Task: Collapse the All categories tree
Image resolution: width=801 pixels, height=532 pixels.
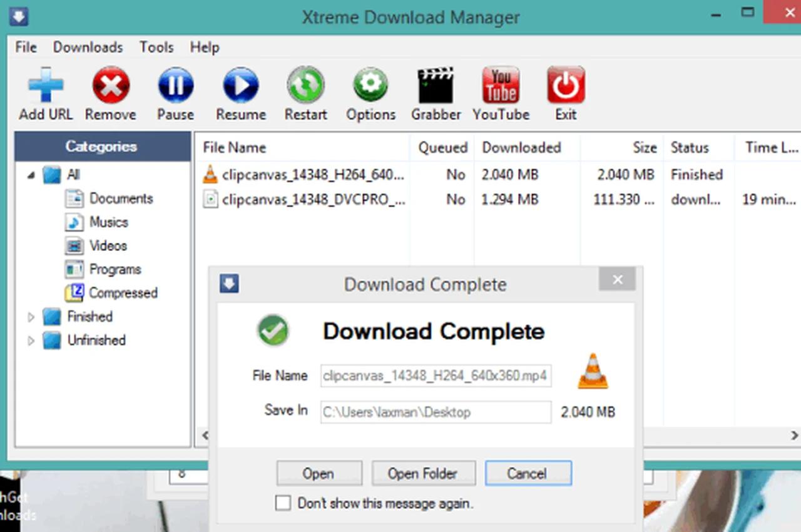Action: 29,175
